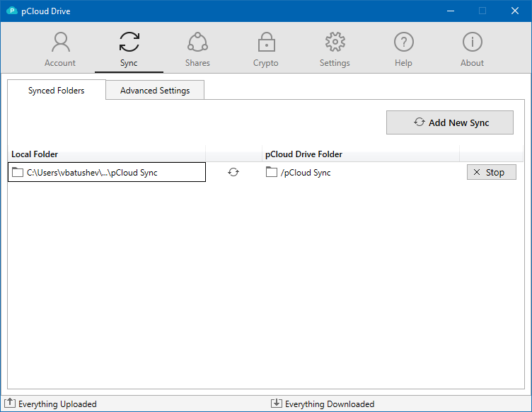
Task: Open the Shares section
Action: [197, 50]
